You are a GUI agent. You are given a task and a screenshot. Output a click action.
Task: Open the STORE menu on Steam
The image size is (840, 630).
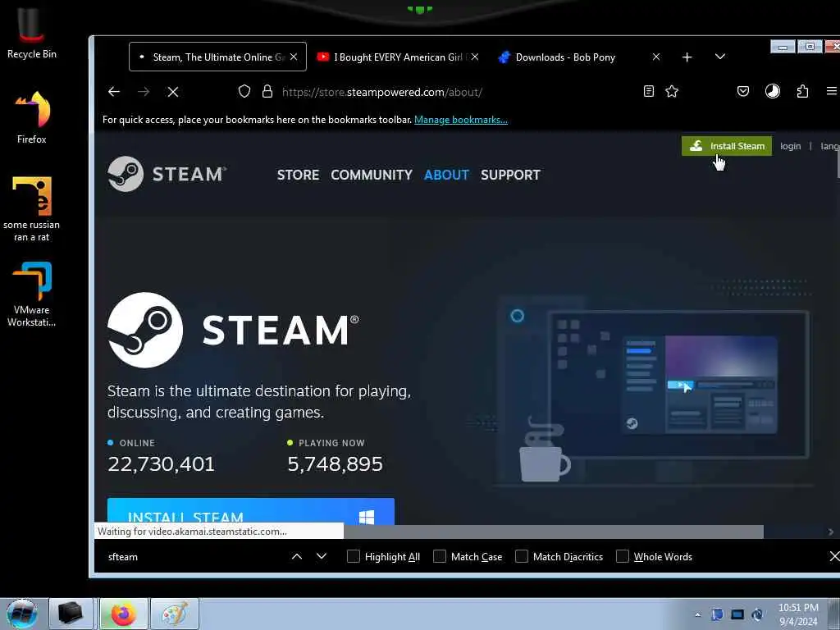coord(298,175)
